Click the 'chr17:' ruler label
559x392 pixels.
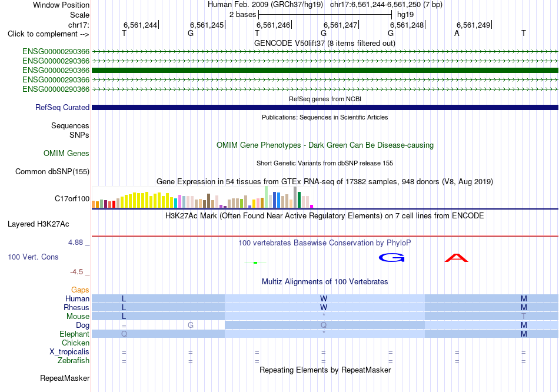pyautogui.click(x=79, y=25)
